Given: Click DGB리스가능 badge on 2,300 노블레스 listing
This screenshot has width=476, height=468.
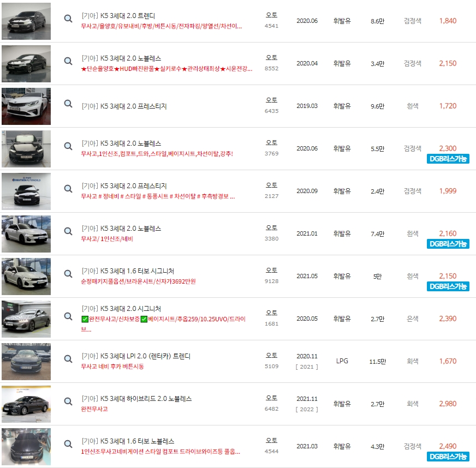Looking at the screenshot, I should tap(448, 158).
